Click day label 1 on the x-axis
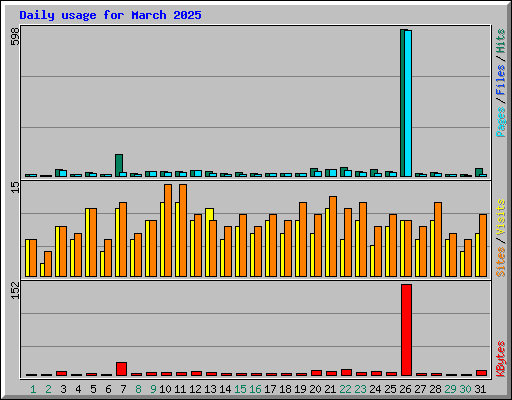512x400 pixels. [33, 389]
